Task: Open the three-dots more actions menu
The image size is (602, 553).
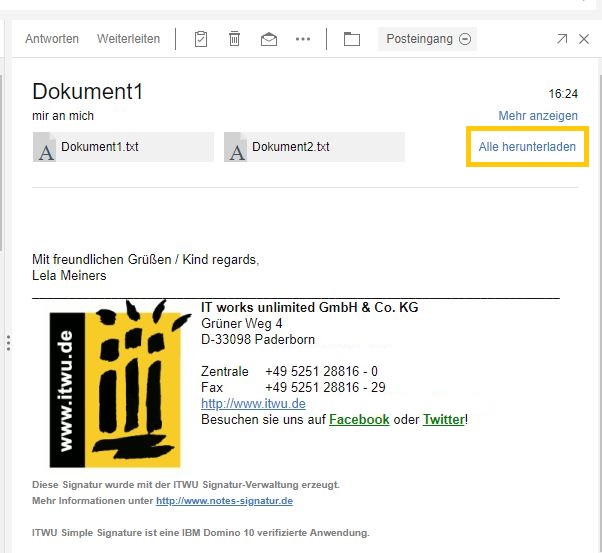Action: pos(303,39)
